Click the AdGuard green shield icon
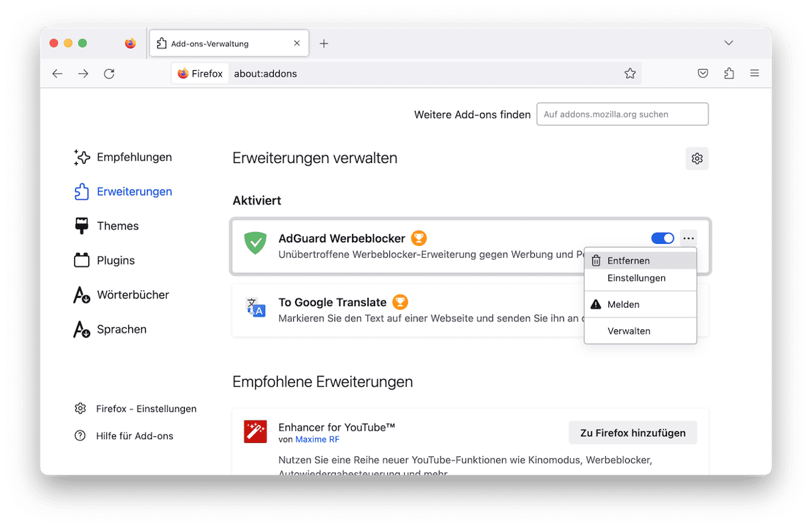The height and width of the screenshot is (528, 812). click(x=255, y=243)
